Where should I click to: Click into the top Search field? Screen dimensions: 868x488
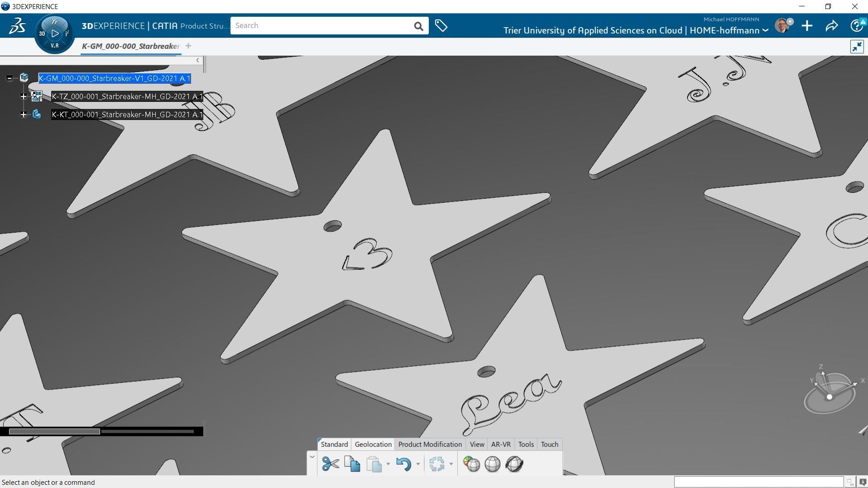(321, 26)
